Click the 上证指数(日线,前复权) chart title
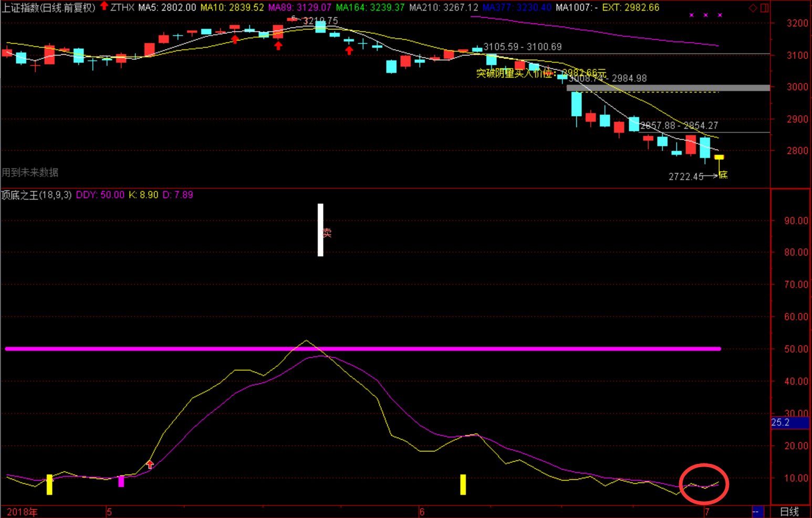The image size is (812, 518). pyautogui.click(x=49, y=7)
